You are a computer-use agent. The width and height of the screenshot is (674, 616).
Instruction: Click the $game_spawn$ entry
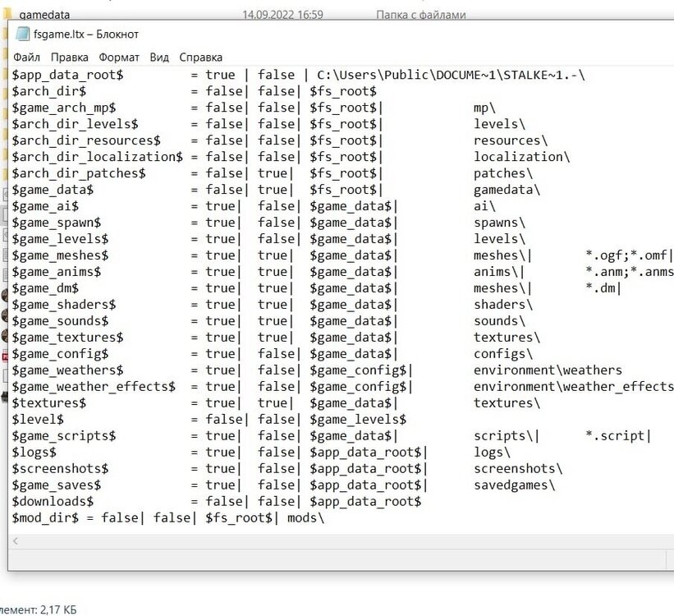tap(57, 223)
